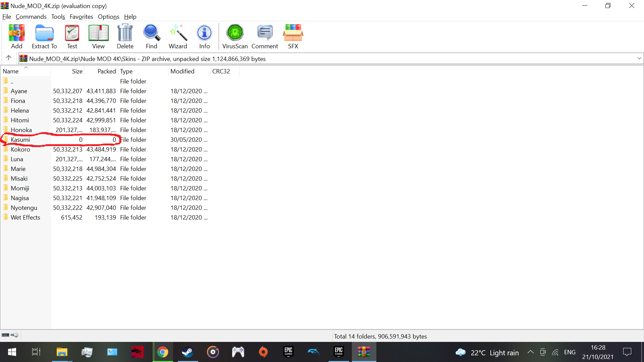Image resolution: width=644 pixels, height=362 pixels.
Task: Sort by the Modified column header
Action: tap(189, 71)
